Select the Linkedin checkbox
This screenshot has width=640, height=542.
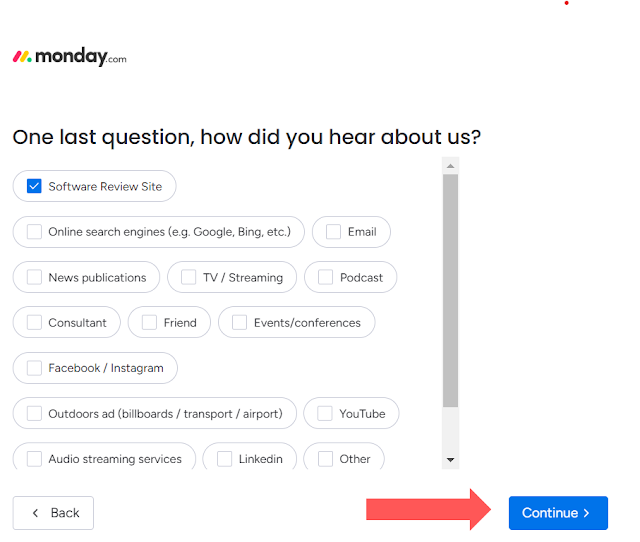[x=224, y=459]
